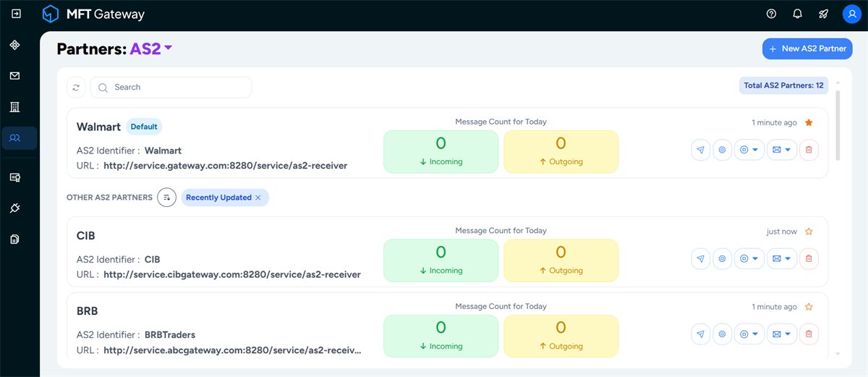Image resolution: width=868 pixels, height=377 pixels.
Task: Open the notifications bell
Action: (797, 14)
